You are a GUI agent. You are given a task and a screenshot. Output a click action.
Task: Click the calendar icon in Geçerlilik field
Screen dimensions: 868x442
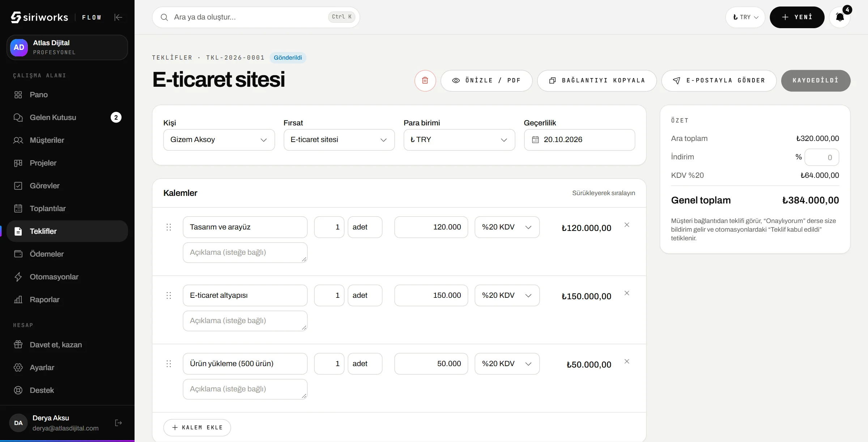coord(535,140)
